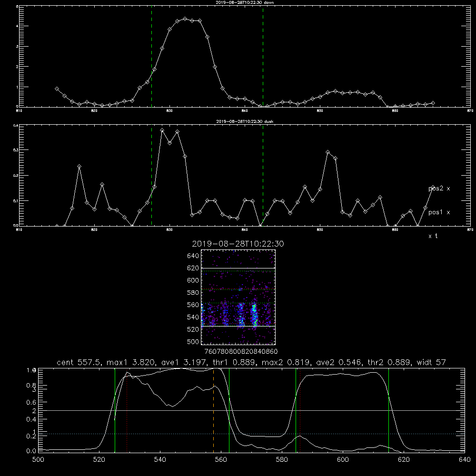Screen dimensions: 476x476
Task: Click y-axis label '3' of dawn plot
Action: click(x=17, y=47)
